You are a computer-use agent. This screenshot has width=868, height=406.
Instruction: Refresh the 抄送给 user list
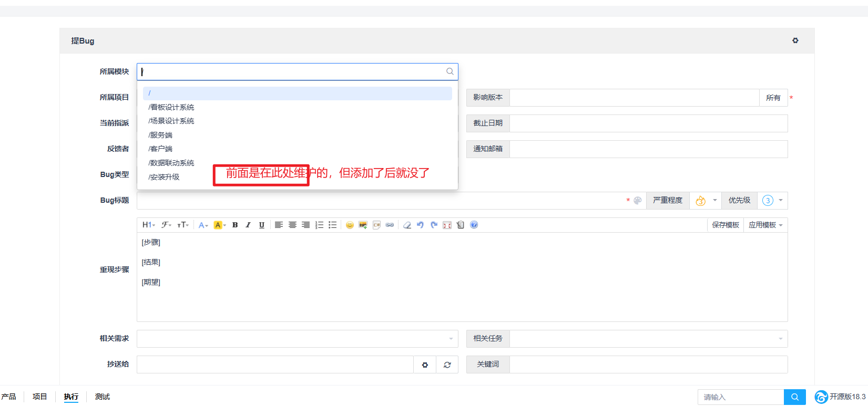tap(447, 365)
